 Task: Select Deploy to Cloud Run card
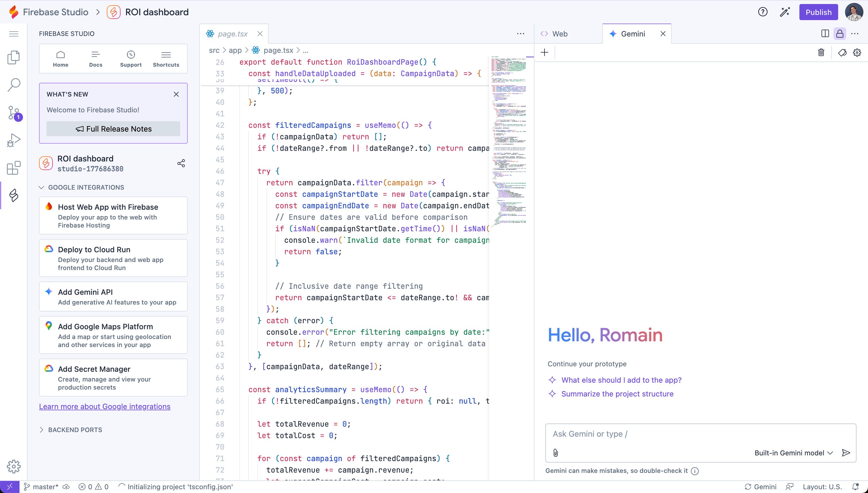pos(113,258)
